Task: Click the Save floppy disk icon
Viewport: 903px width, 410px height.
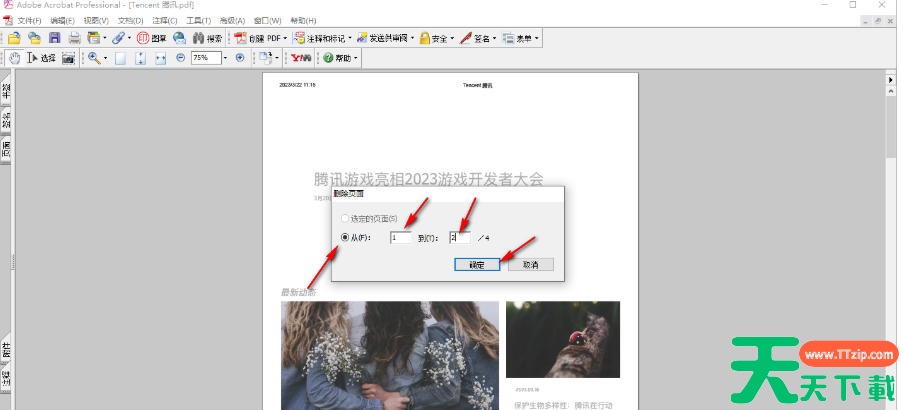Action: point(54,38)
